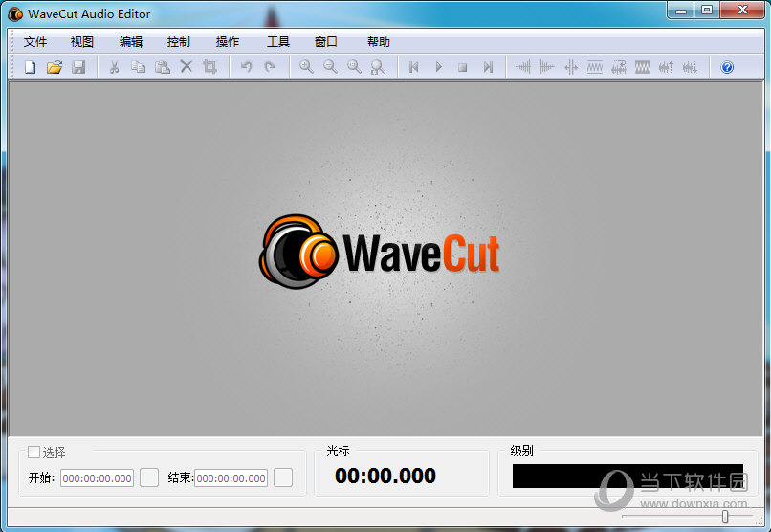Screen dimensions: 771x532
Task: Open the 视图 menu
Action: tap(81, 42)
